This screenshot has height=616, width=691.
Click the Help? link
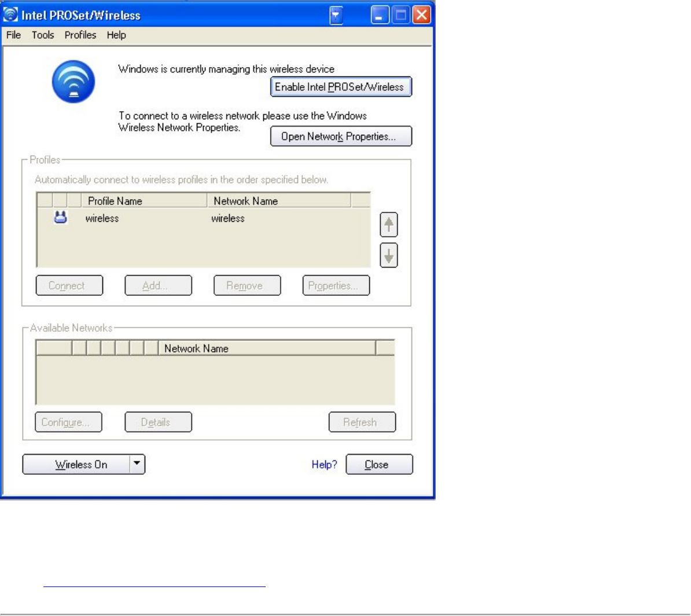tap(324, 464)
